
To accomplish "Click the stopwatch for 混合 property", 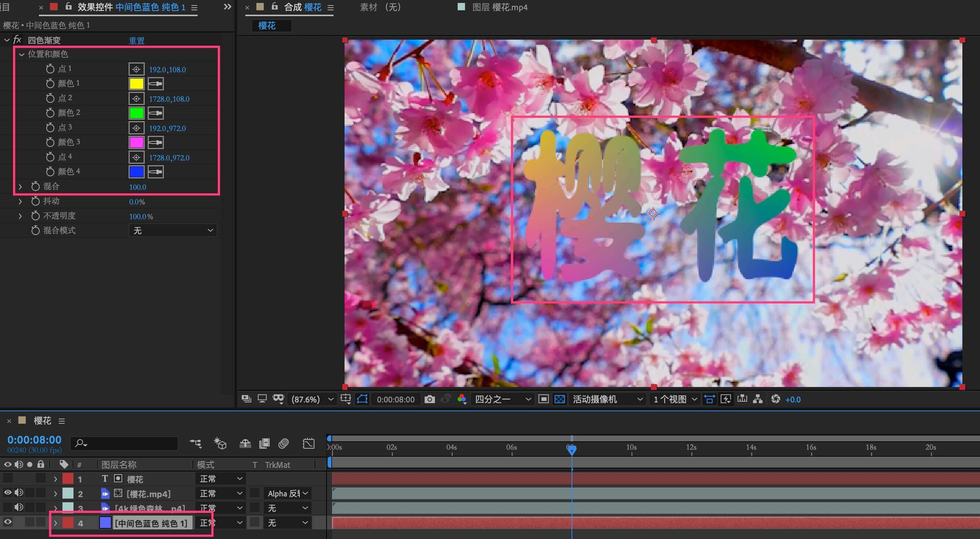I will point(35,187).
